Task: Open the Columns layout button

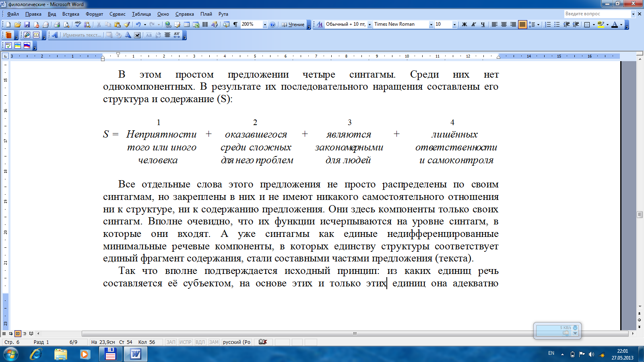Action: click(x=205, y=25)
